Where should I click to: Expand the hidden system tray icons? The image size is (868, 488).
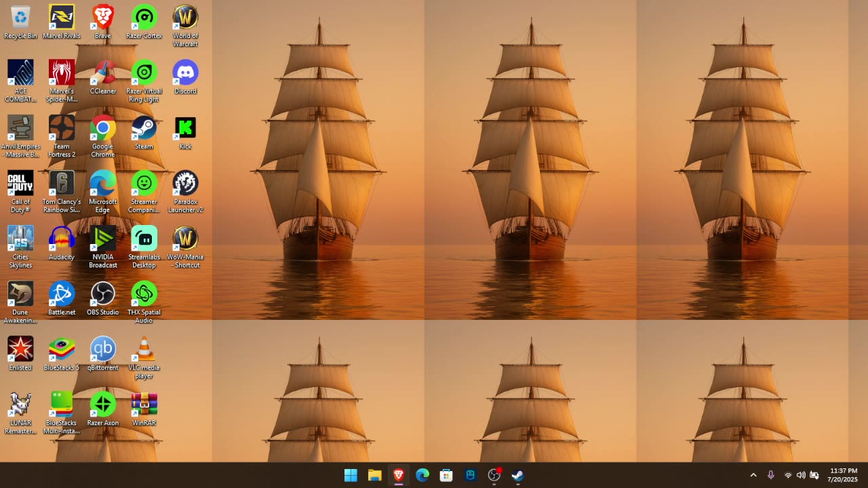click(753, 475)
